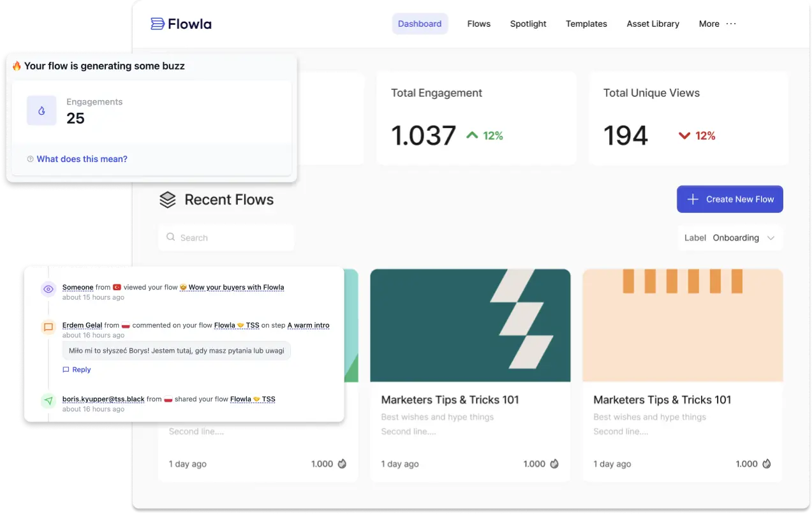Click the green share arrow icon in the feed

[48, 401]
